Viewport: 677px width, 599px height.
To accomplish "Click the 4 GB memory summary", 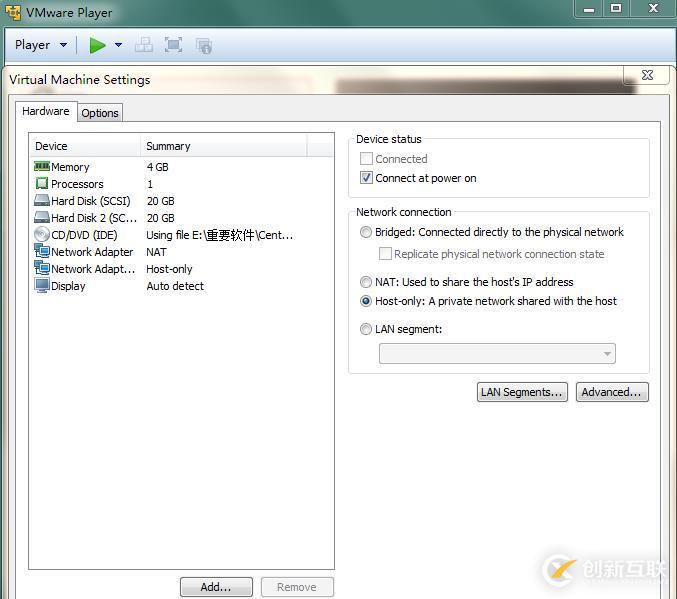I will [158, 167].
